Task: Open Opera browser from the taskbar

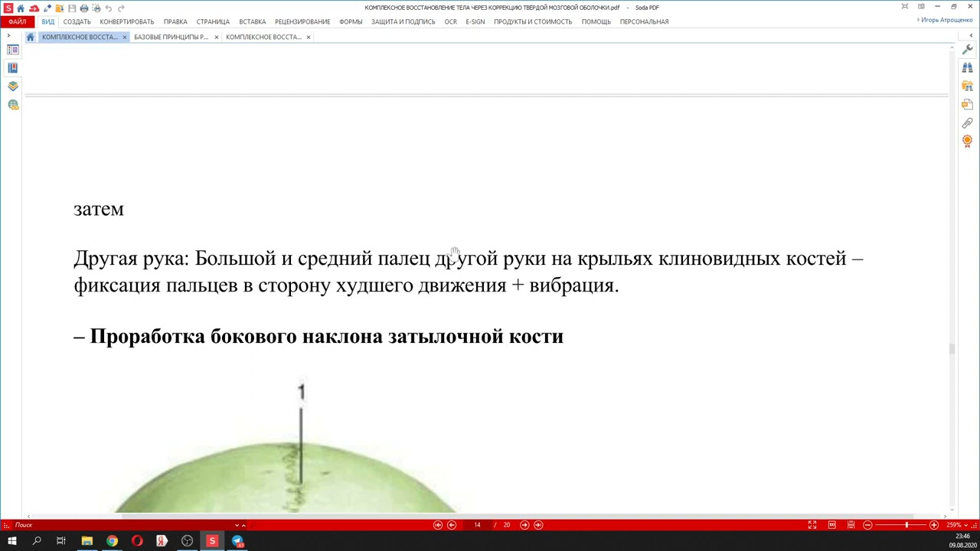Action: point(137,541)
